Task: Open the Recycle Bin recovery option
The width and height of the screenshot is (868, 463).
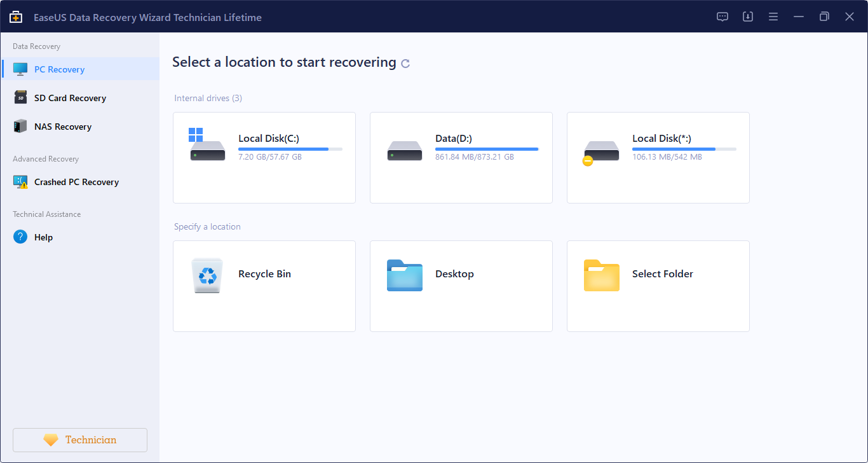Action: [264, 286]
